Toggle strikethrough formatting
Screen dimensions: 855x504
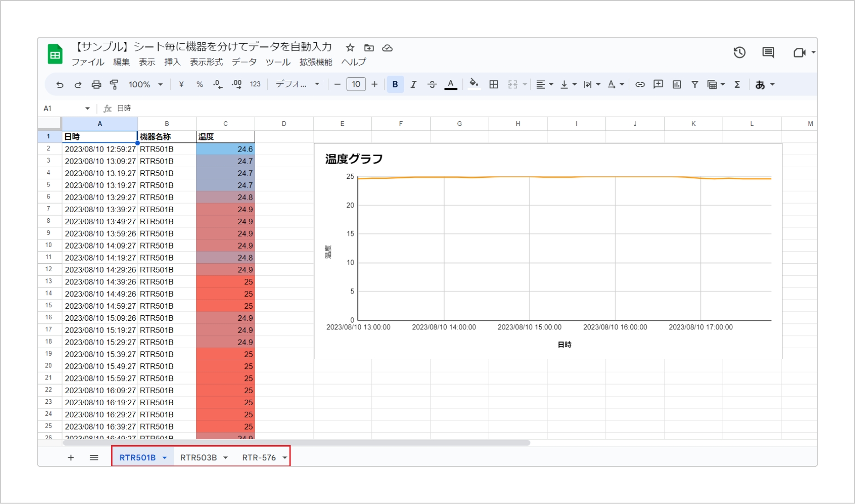pos(432,85)
